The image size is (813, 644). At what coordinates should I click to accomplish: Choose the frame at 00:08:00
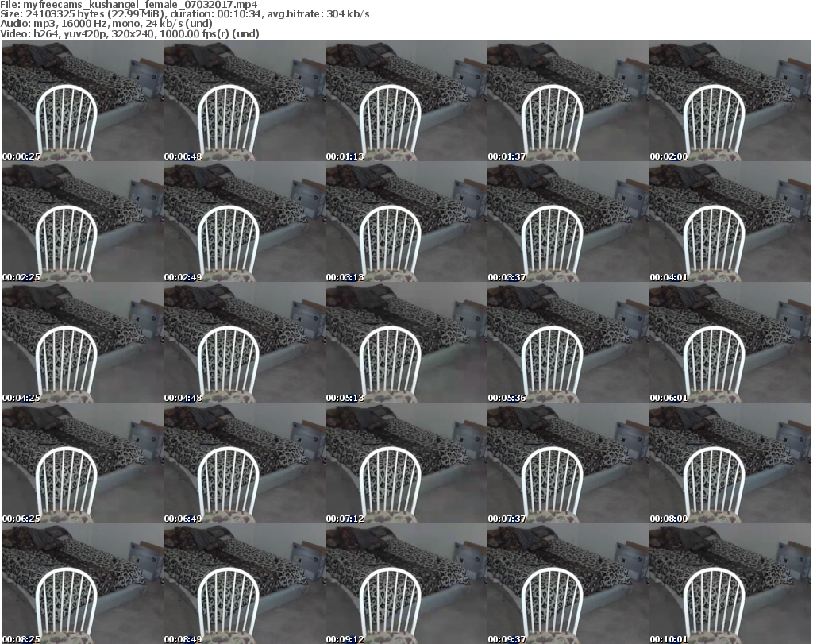coord(730,464)
